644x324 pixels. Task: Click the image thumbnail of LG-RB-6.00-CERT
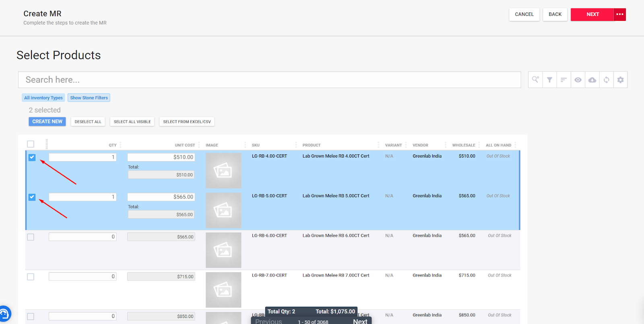(x=223, y=250)
